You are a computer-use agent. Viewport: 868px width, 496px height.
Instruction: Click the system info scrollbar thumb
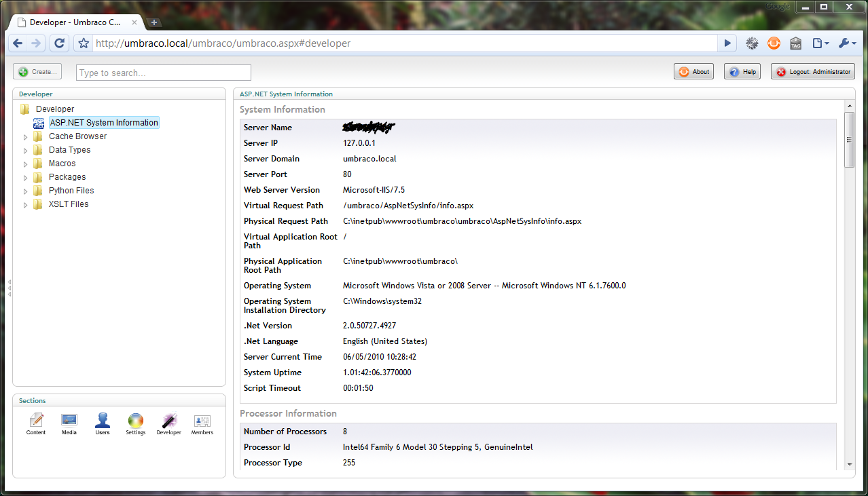[849, 140]
